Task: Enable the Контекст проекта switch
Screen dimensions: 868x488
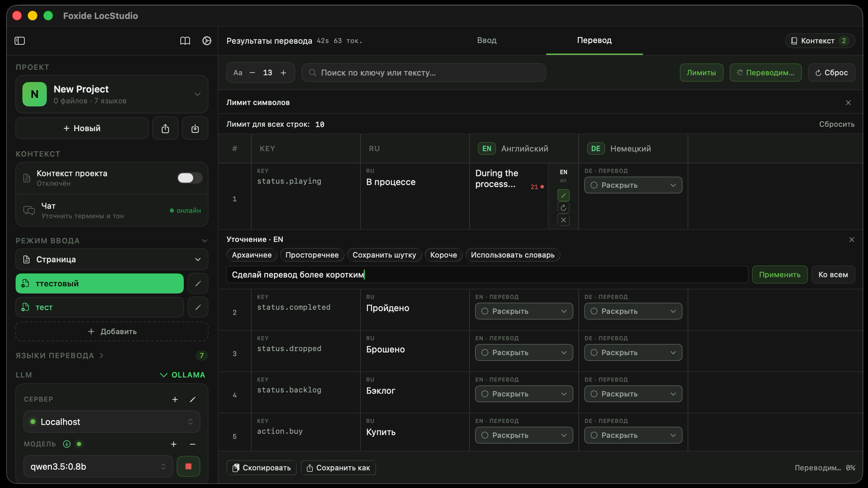Action: pos(190,178)
